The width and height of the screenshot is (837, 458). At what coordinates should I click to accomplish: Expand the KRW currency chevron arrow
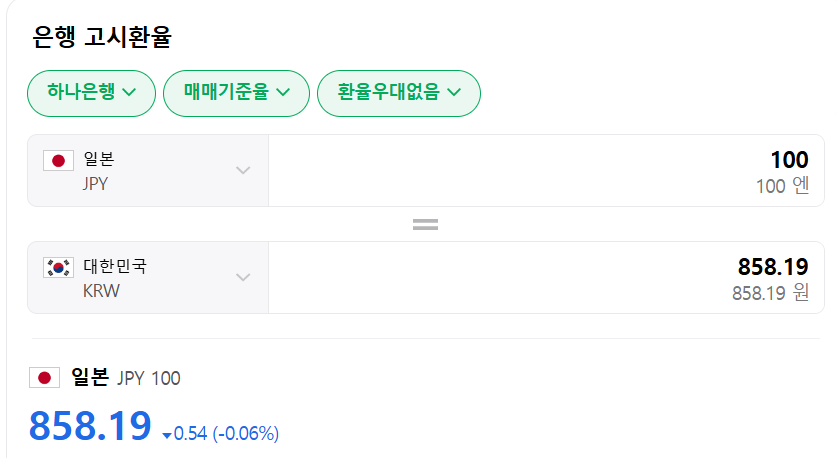point(243,277)
